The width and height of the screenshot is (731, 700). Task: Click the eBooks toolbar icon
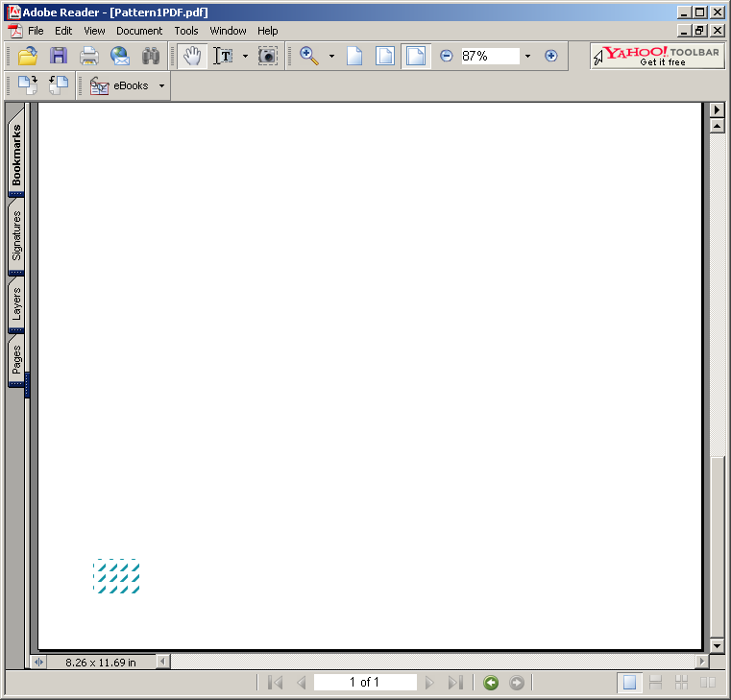click(99, 85)
